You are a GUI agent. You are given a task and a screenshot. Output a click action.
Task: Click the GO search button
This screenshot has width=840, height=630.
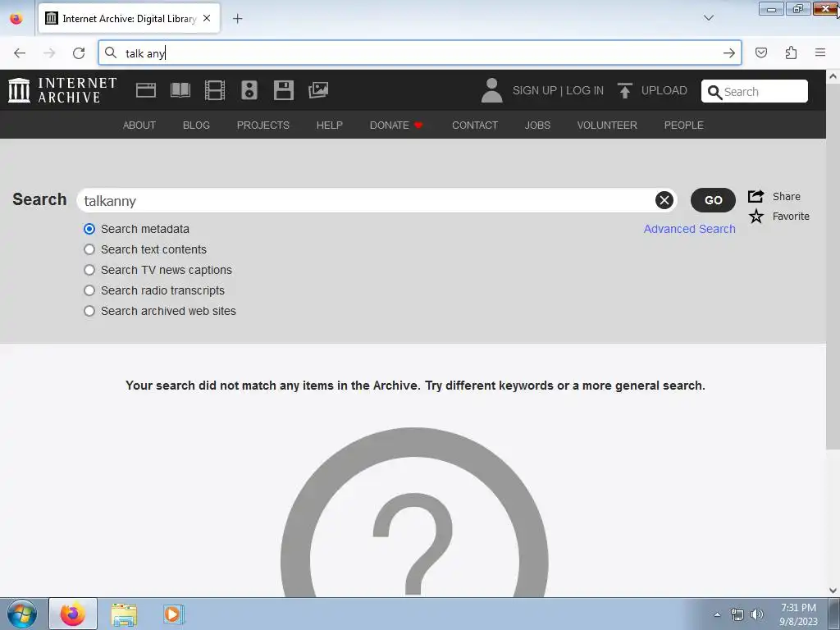tap(713, 200)
